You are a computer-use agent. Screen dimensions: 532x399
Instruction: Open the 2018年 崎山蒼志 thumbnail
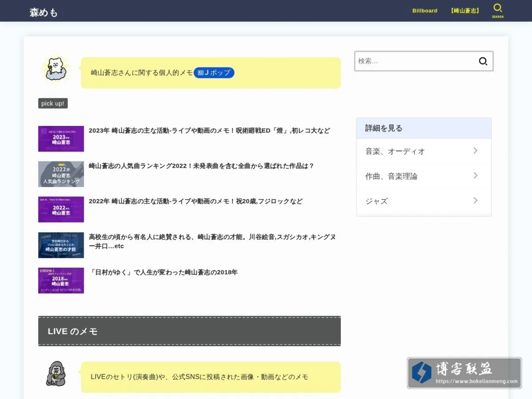point(61,281)
